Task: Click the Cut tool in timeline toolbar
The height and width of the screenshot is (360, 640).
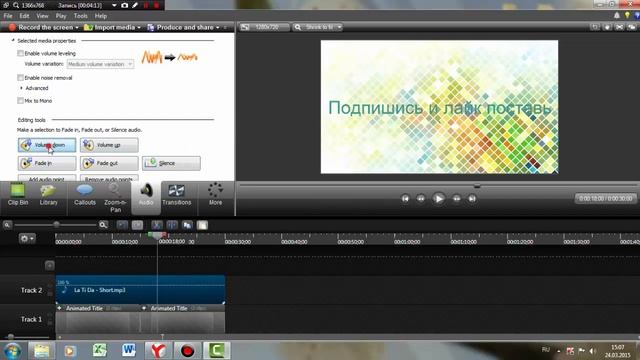Action: pyautogui.click(x=157, y=225)
